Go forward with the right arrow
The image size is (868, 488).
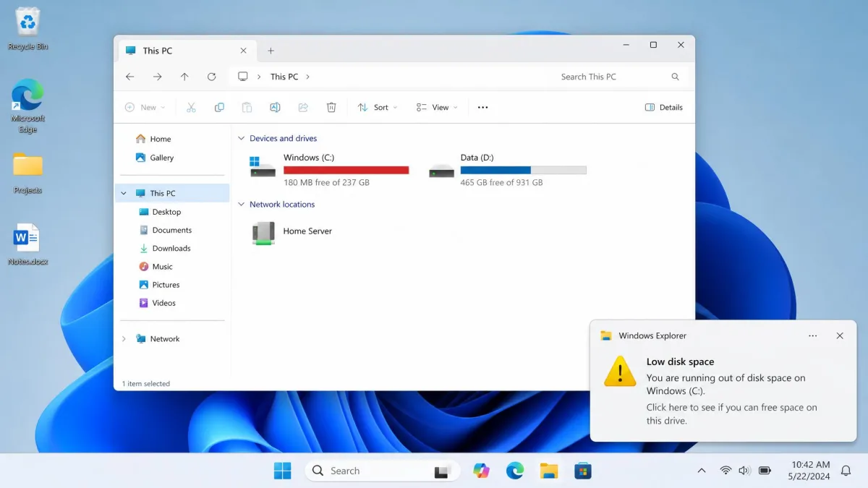(x=157, y=77)
